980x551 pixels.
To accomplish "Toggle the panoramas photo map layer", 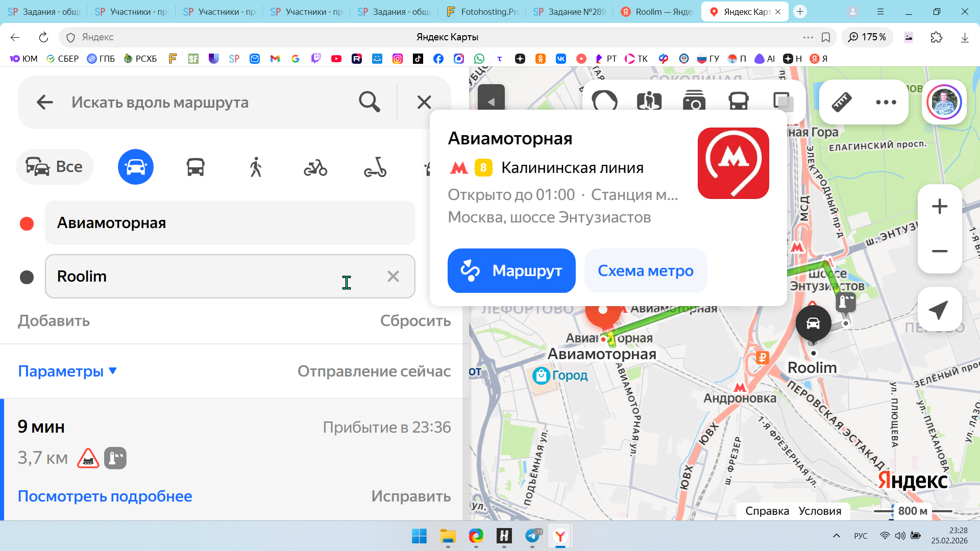I will (694, 101).
